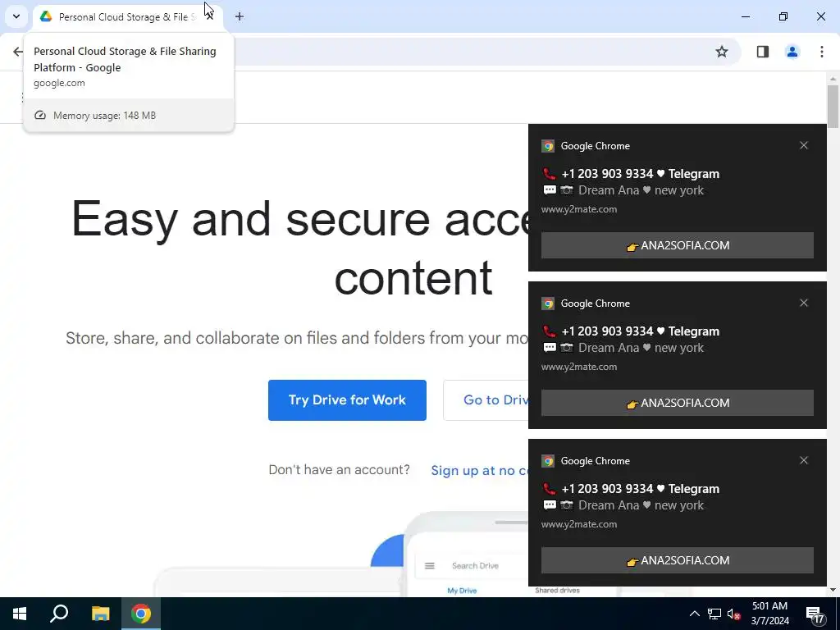Open Sign up at no cost link
This screenshot has height=630, width=840.
[x=479, y=470]
